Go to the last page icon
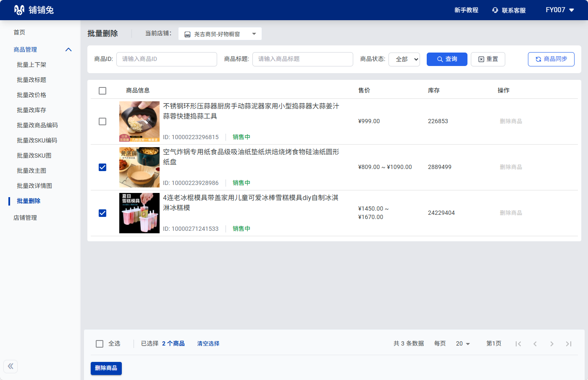Viewport: 588px width, 380px height. tap(568, 344)
